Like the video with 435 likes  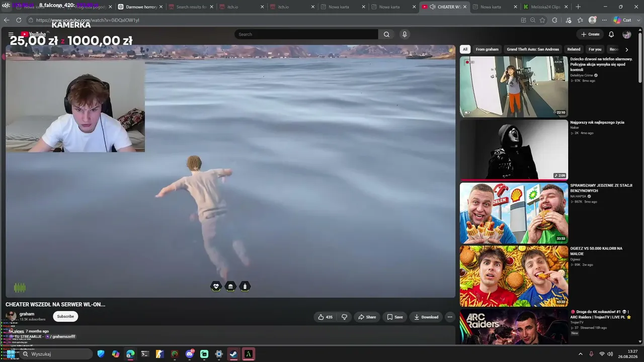(x=326, y=317)
